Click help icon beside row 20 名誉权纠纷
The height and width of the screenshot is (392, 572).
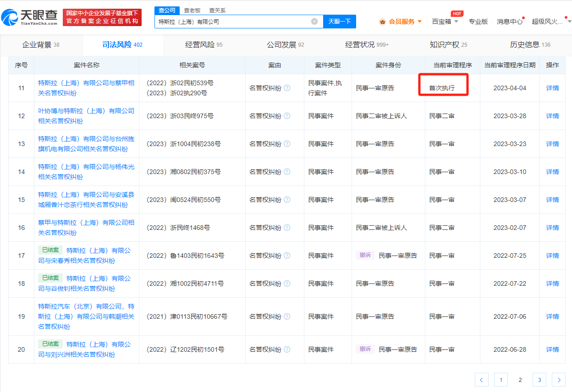tap(287, 349)
